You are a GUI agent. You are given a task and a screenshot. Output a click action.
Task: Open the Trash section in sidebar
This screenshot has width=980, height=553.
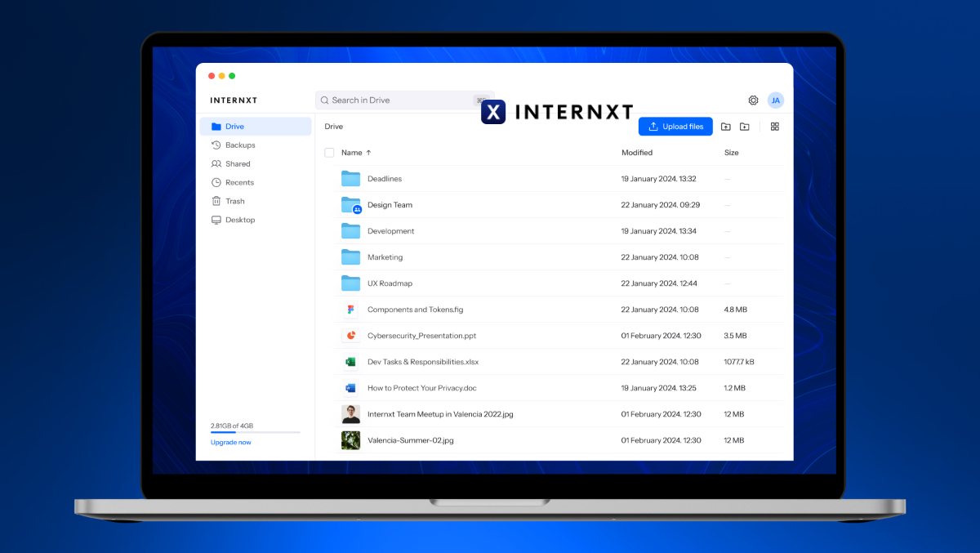[234, 201]
